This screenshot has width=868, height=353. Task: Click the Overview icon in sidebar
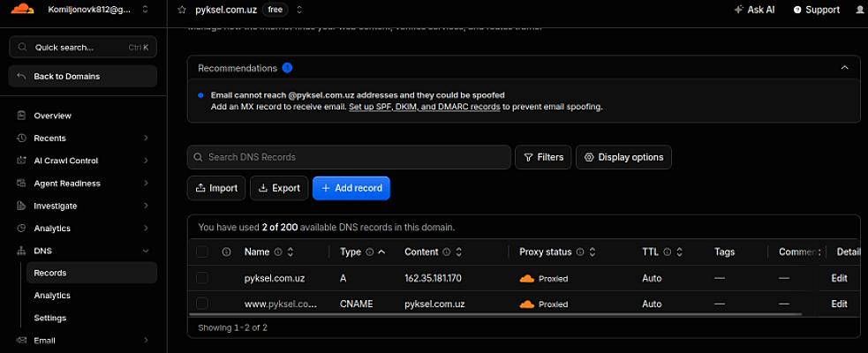point(21,116)
